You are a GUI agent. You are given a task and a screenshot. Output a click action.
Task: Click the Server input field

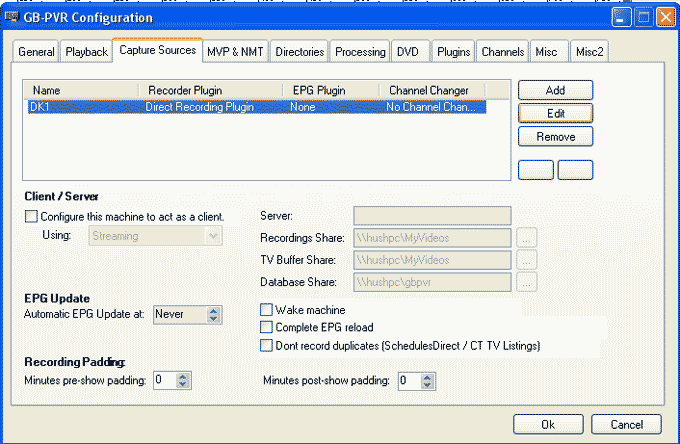pos(432,215)
